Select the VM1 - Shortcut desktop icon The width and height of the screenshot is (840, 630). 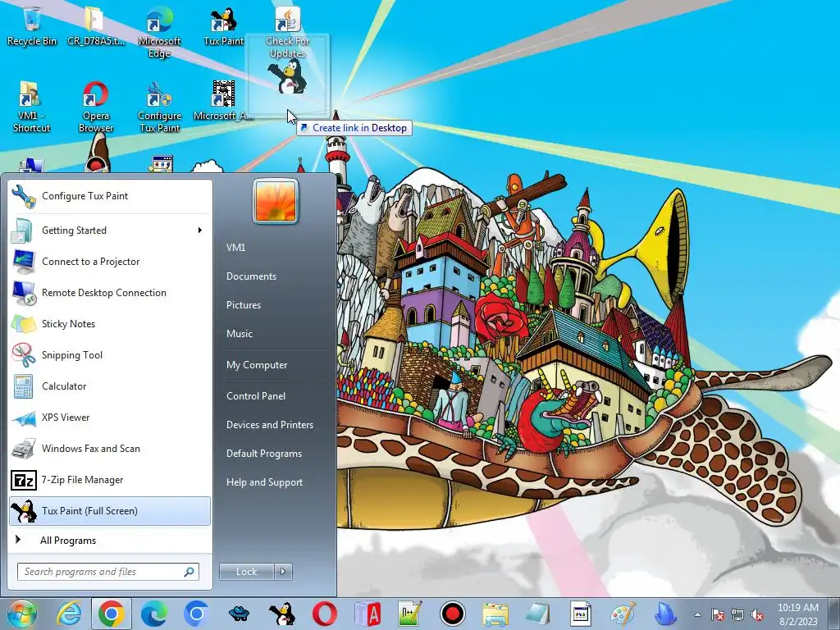tap(31, 106)
